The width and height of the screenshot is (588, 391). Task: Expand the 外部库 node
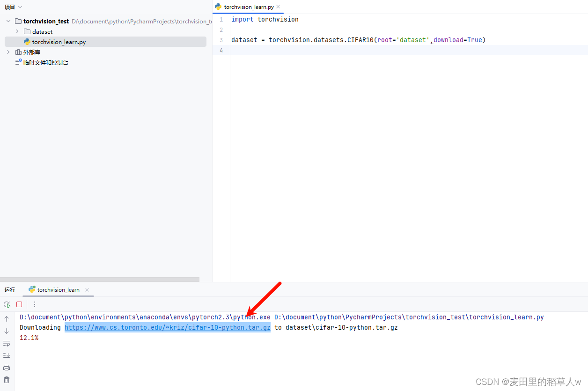pyautogui.click(x=8, y=52)
